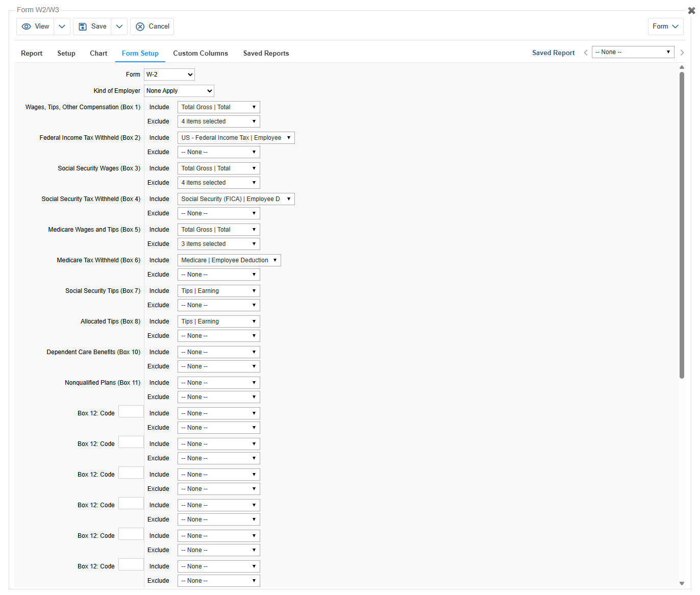The image size is (700, 595).
Task: Open Box 5 Exclude 3 items selected dropdown
Action: 219,244
